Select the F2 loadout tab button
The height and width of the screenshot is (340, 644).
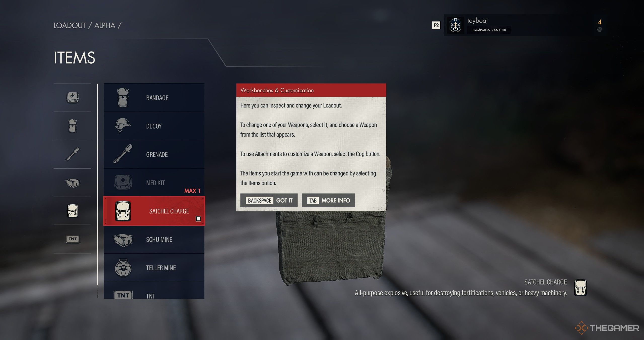435,25
